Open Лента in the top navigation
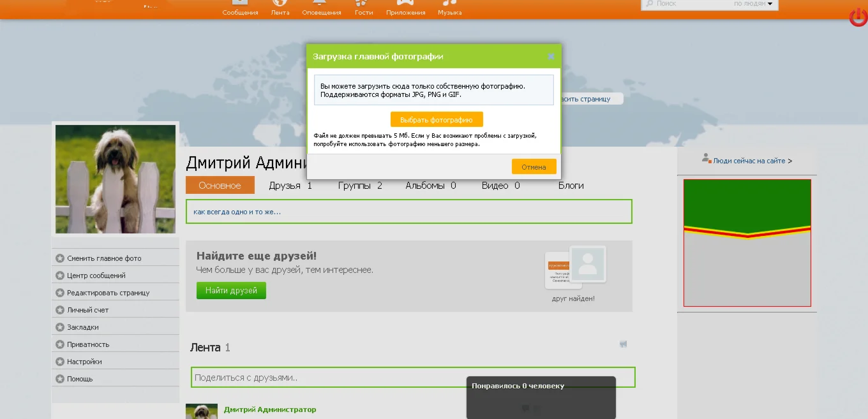 (280, 8)
